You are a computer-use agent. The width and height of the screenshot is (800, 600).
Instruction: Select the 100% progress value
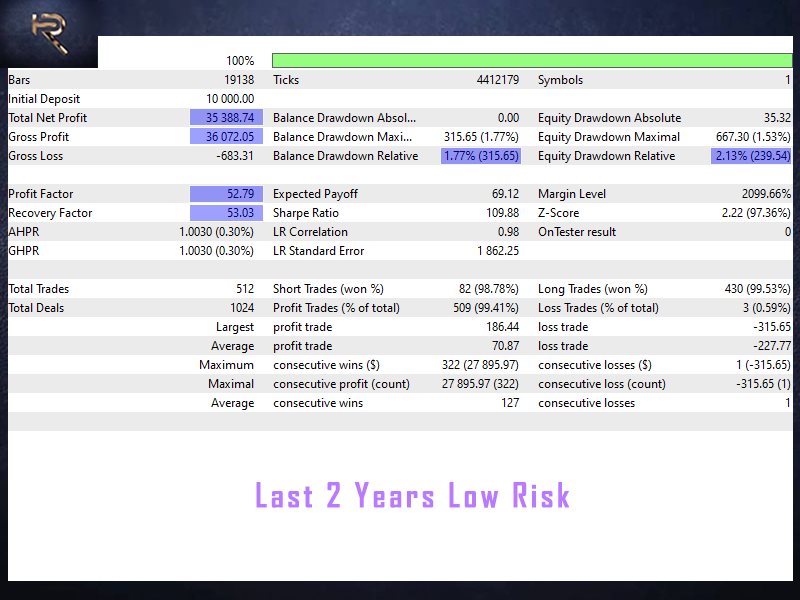(240, 61)
